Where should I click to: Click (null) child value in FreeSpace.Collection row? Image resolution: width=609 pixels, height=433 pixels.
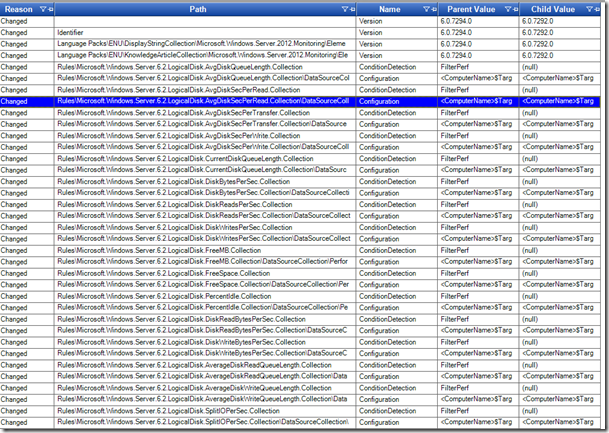click(530, 273)
